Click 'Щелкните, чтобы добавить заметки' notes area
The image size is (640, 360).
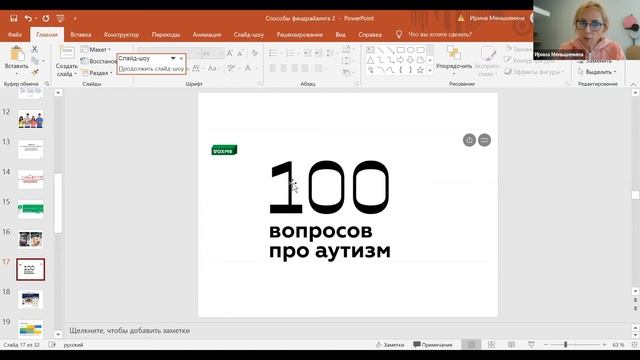[129, 331]
